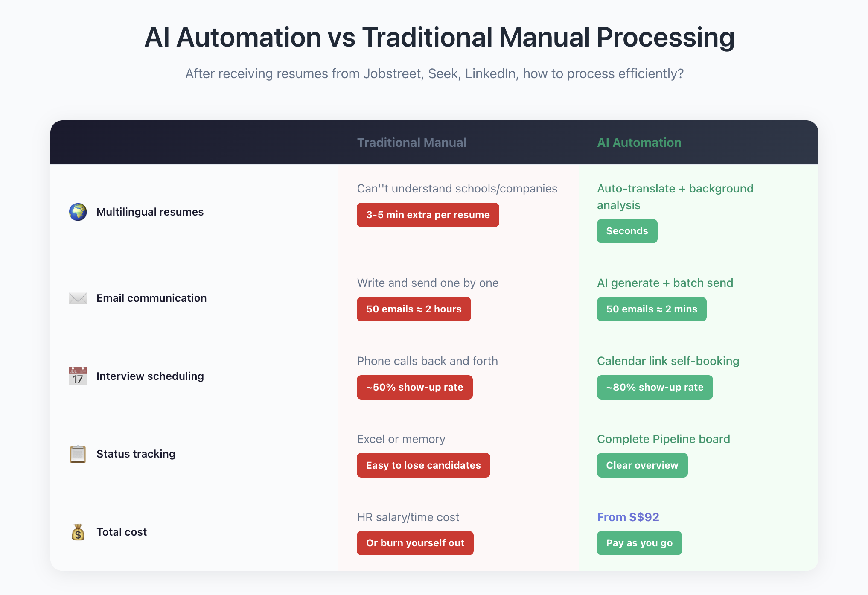Click the main comparison page title

(439, 37)
